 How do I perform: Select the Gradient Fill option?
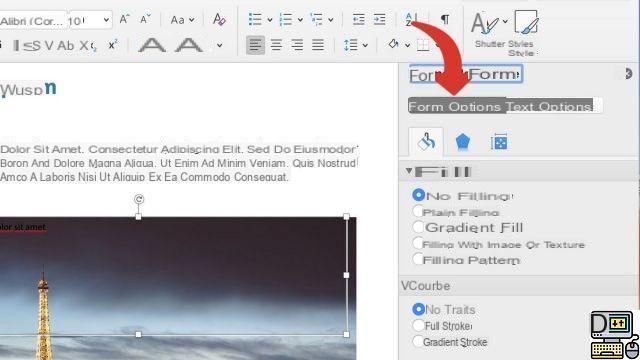point(418,227)
